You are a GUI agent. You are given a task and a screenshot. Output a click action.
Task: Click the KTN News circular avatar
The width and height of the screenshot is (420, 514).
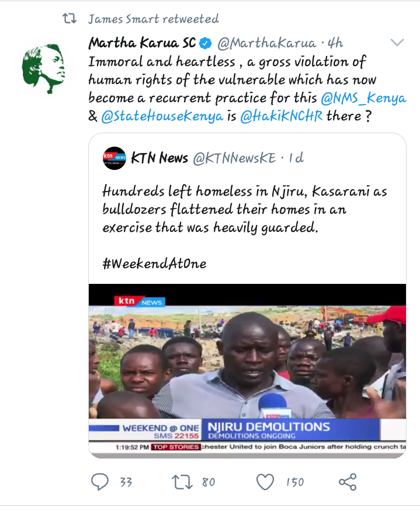point(114,158)
